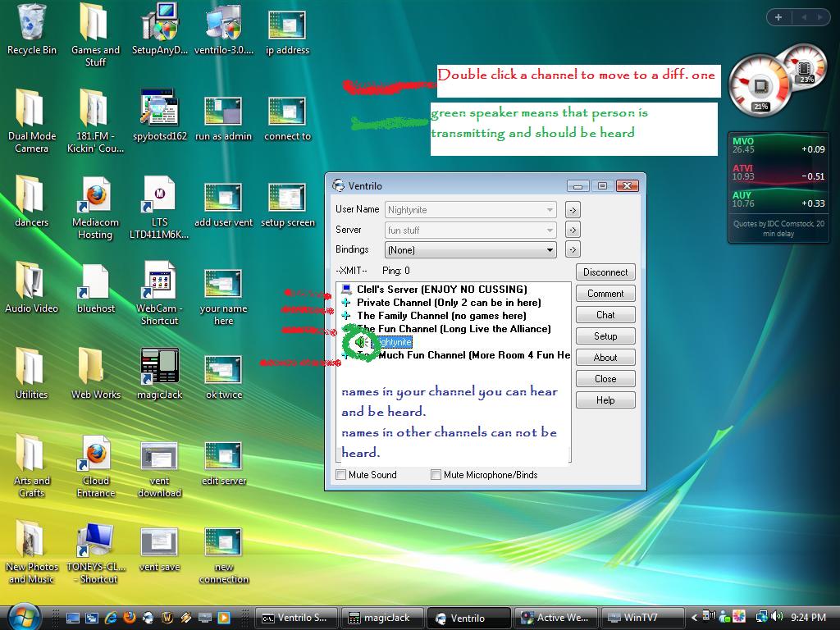Switch to WinTV7 taskbar item
Image resolution: width=840 pixels, height=630 pixels.
coord(642,618)
